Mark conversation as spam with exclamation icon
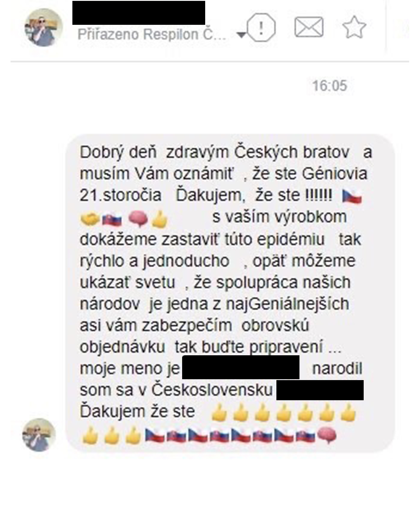 [261, 27]
